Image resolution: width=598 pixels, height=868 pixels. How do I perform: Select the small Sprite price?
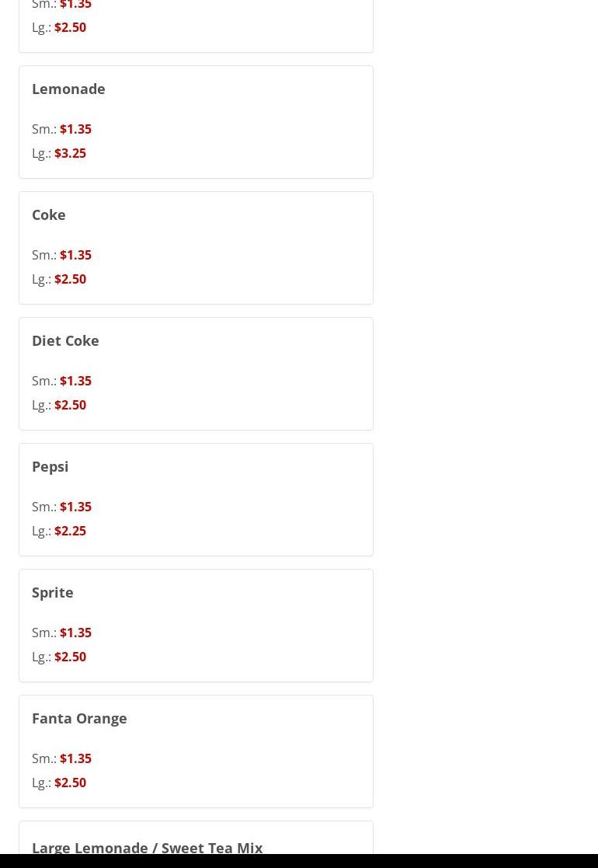[75, 633]
